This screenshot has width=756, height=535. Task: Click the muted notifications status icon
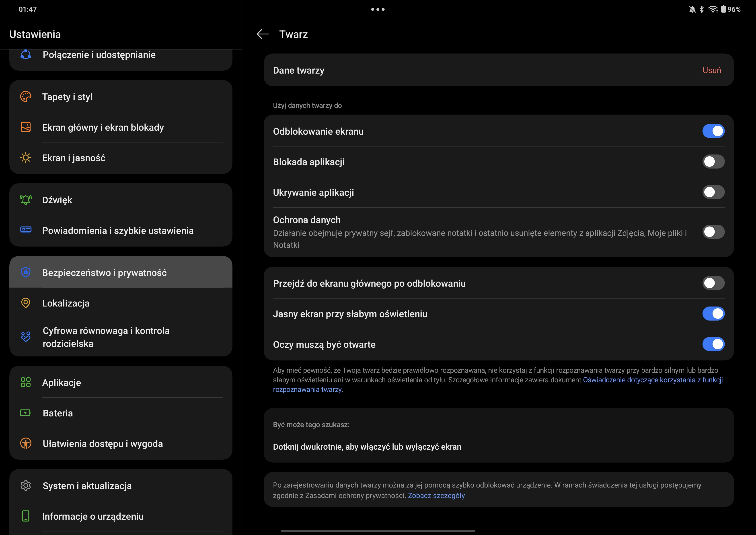(692, 9)
